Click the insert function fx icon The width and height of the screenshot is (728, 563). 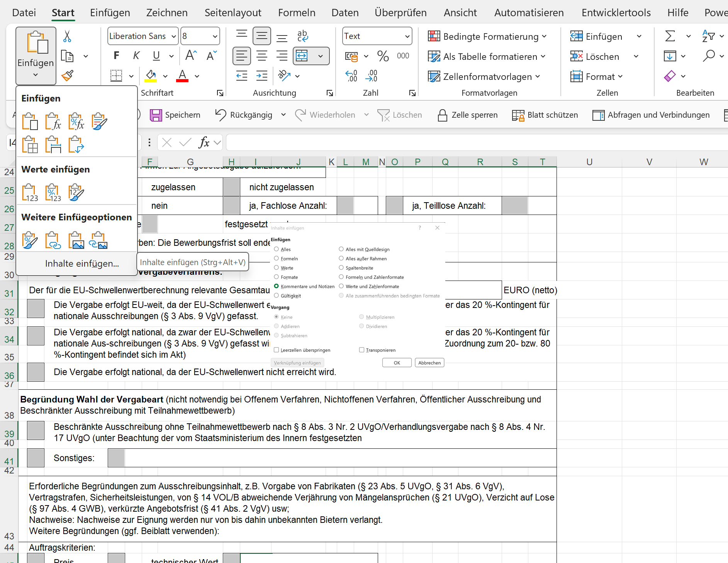(204, 143)
